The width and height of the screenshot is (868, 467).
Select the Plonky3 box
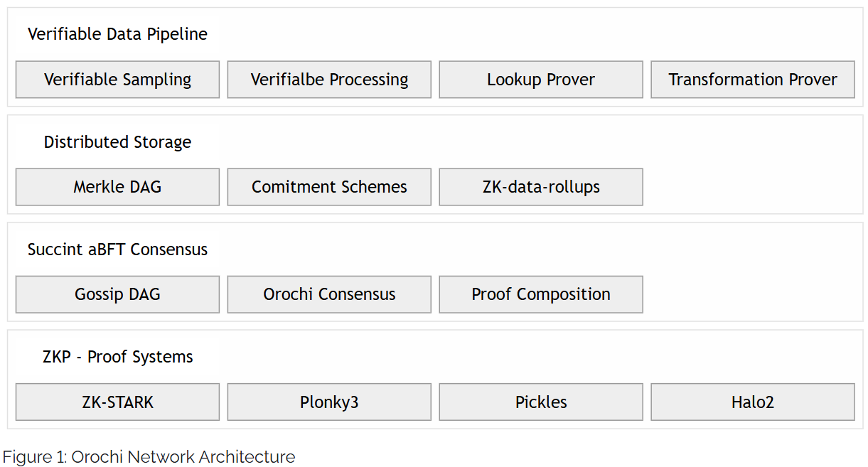[329, 402]
